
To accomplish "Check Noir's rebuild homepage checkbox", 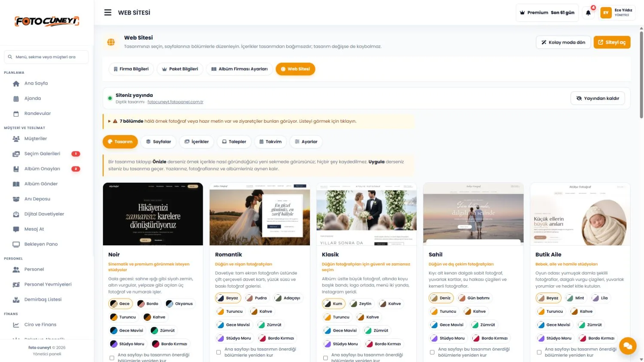I will coord(112,358).
